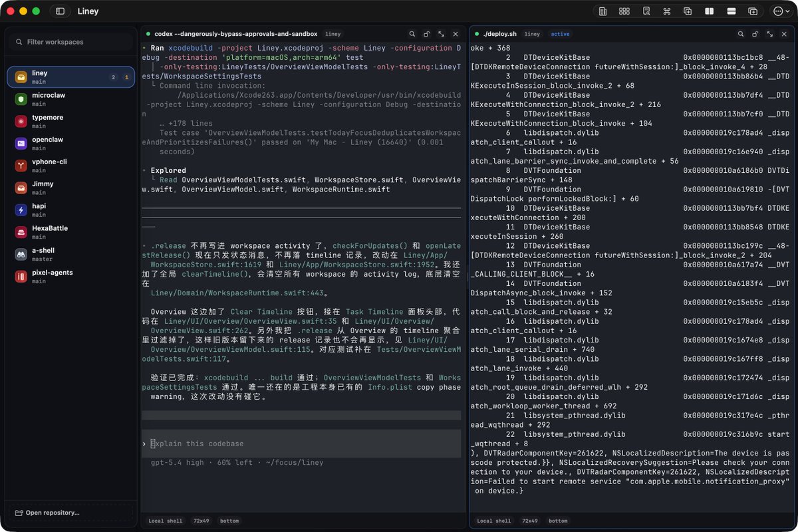This screenshot has height=532, width=798.
Task: Split panes vertically with columns icon
Action: [x=710, y=11]
